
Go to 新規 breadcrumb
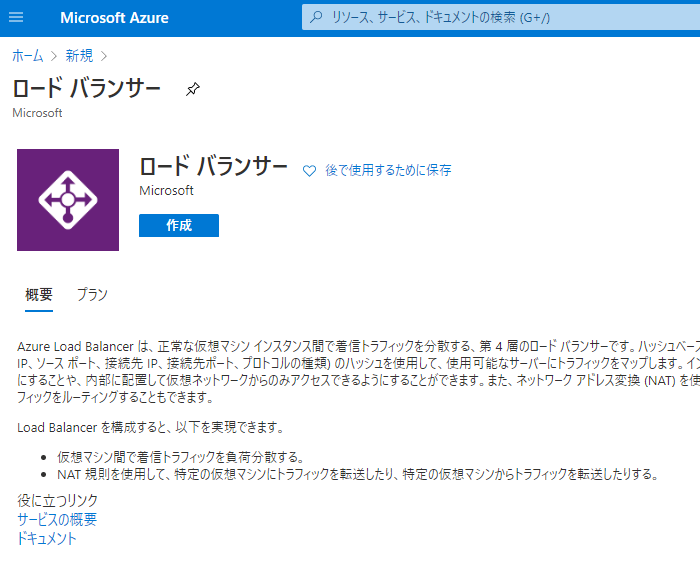pos(79,56)
